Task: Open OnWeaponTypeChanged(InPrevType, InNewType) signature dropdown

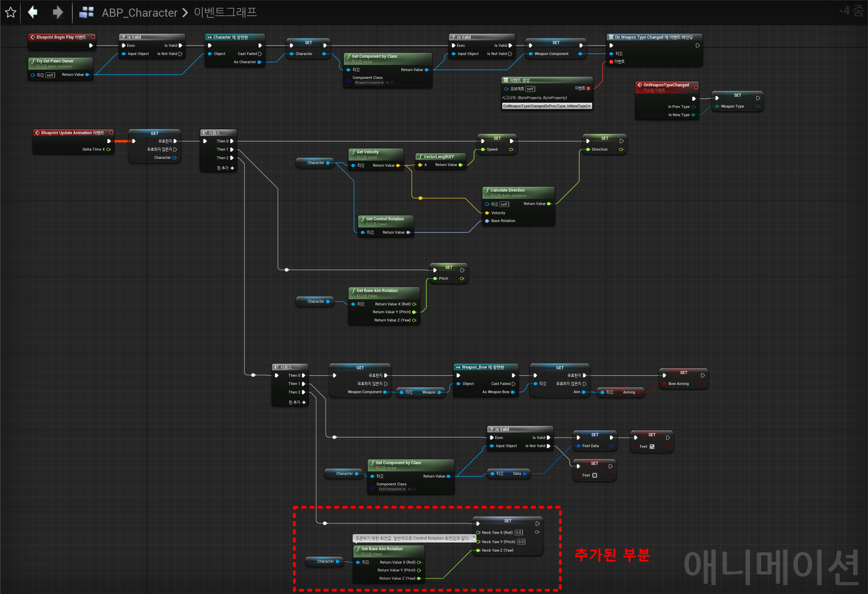Action: tap(547, 106)
